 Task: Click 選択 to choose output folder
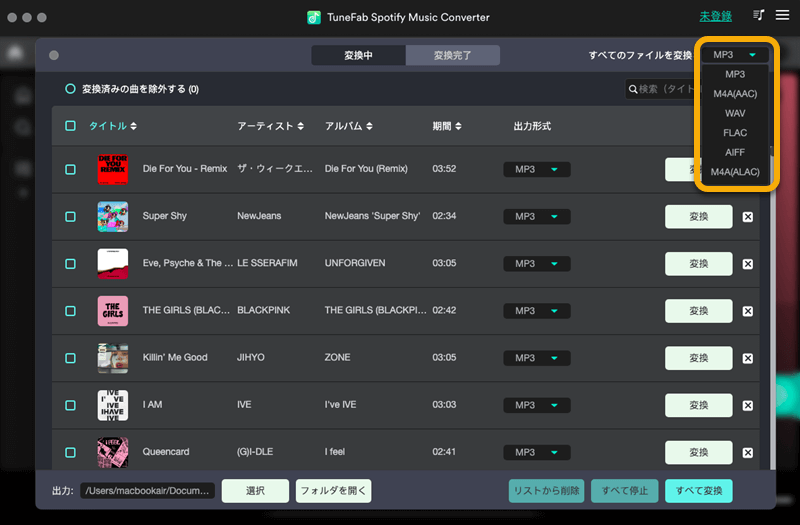tap(255, 491)
